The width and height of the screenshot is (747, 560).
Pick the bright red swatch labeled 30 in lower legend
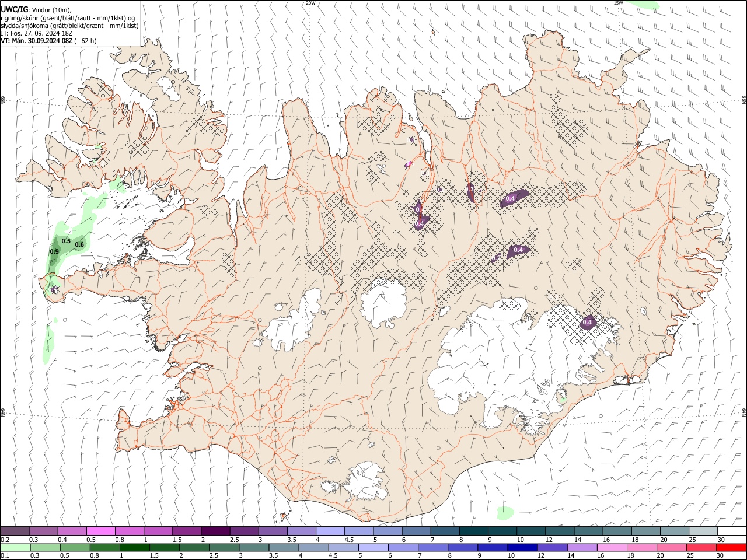[731, 548]
